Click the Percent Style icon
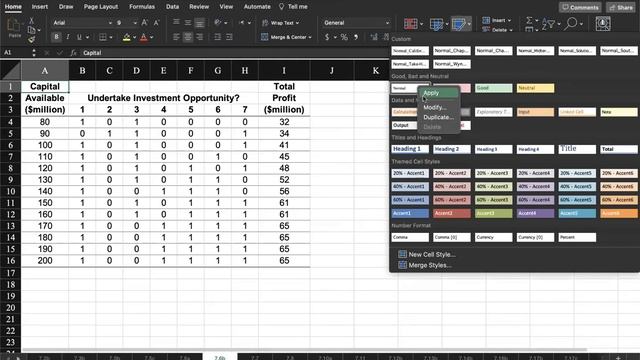The height and width of the screenshot is (360, 640). click(x=344, y=37)
